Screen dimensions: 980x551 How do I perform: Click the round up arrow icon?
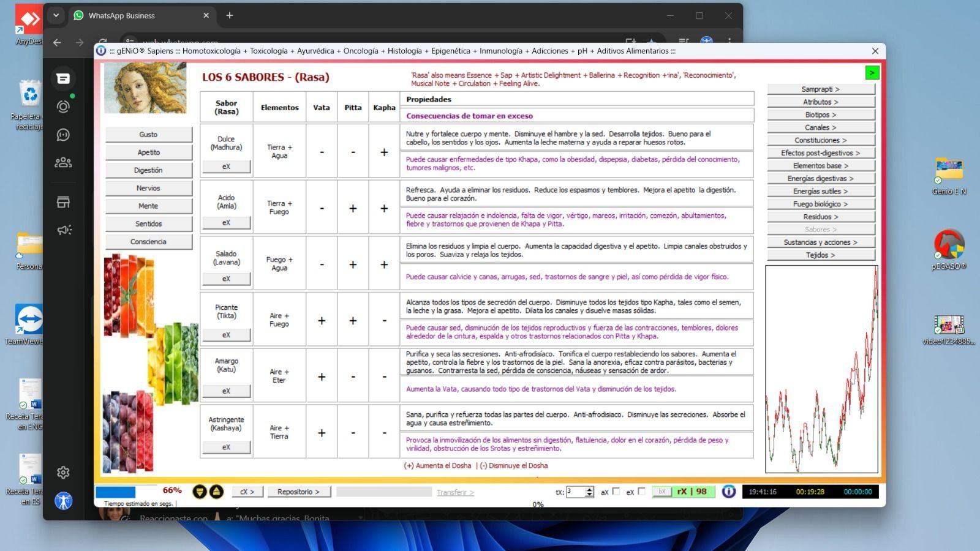216,492
